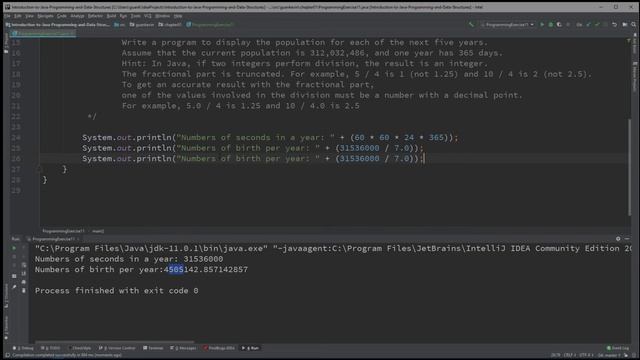640x360 pixels.
Task: Open the Structure tool window on left edge
Action: click(x=6, y=296)
